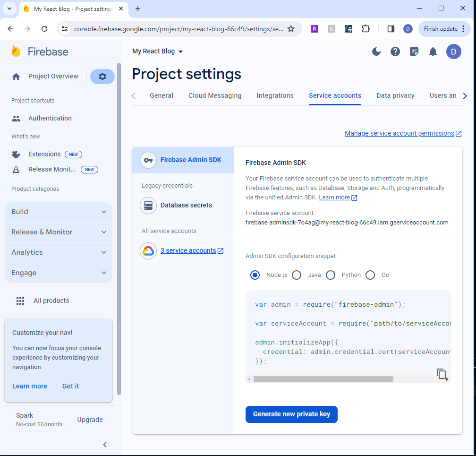476x456 pixels.
Task: Click the Google Cloud service accounts icon
Action: point(148,250)
